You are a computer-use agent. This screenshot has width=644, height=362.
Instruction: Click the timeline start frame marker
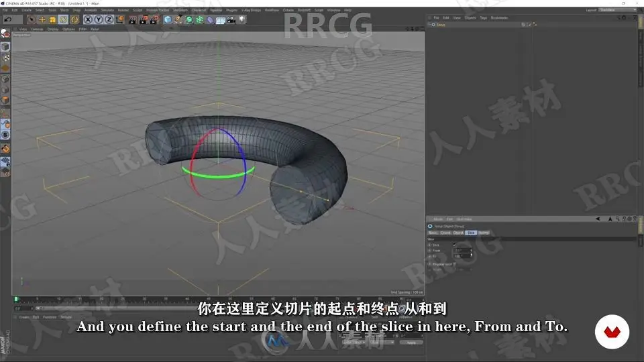[16, 299]
